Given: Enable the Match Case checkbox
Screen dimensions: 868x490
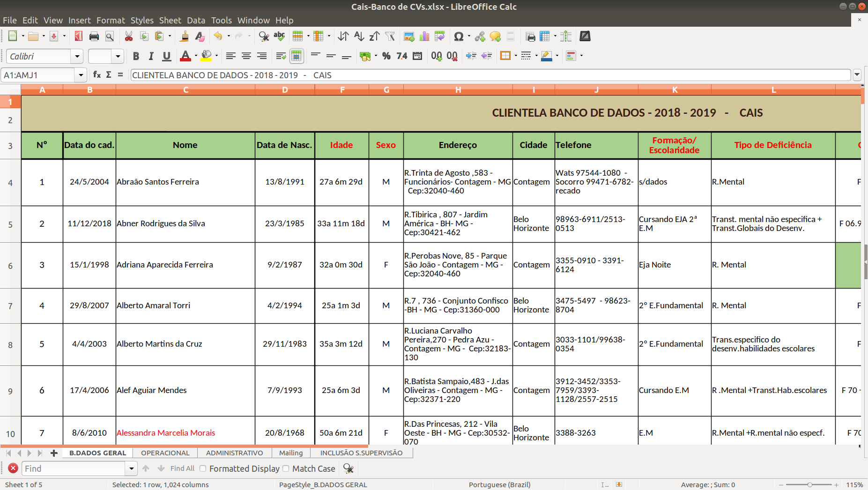Looking at the screenshot, I should (286, 468).
